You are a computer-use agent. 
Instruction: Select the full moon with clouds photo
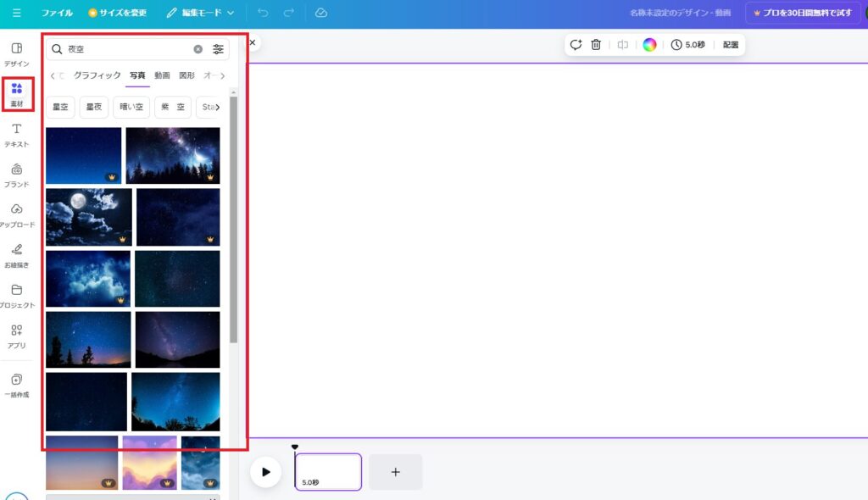click(x=88, y=217)
